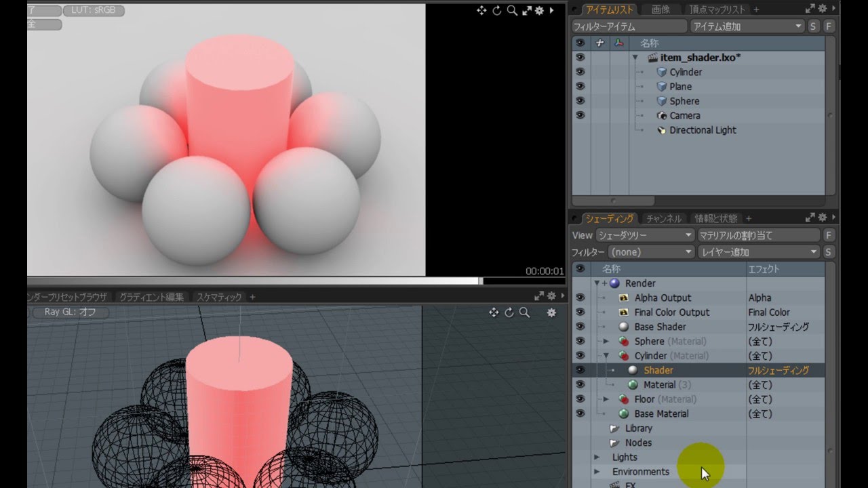Toggle visibility of Cylinder (Material) group

[x=580, y=356]
